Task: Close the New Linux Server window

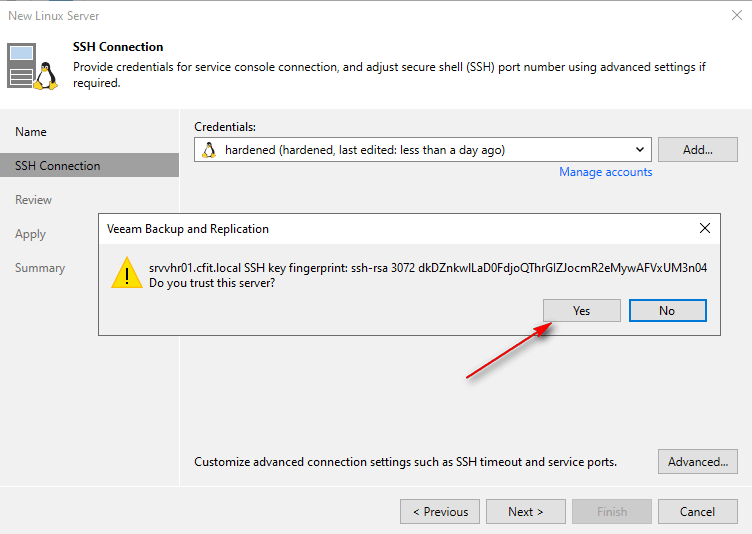Action: pyautogui.click(x=736, y=16)
